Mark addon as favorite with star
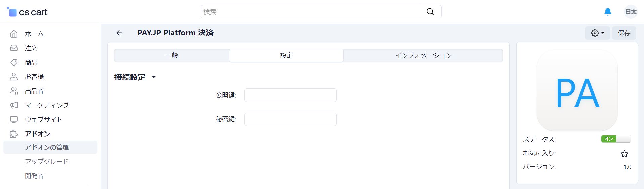The image size is (644, 189). 624,154
